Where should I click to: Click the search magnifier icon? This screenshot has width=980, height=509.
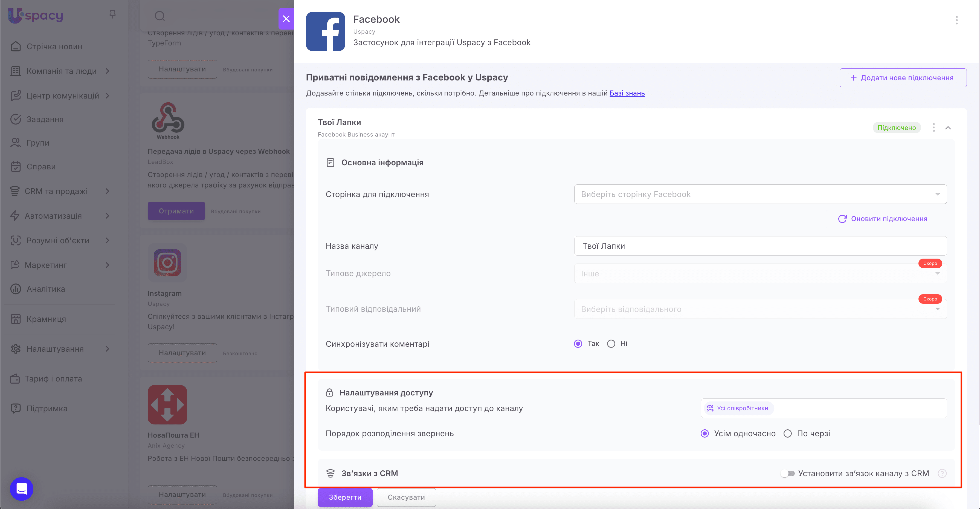click(160, 16)
